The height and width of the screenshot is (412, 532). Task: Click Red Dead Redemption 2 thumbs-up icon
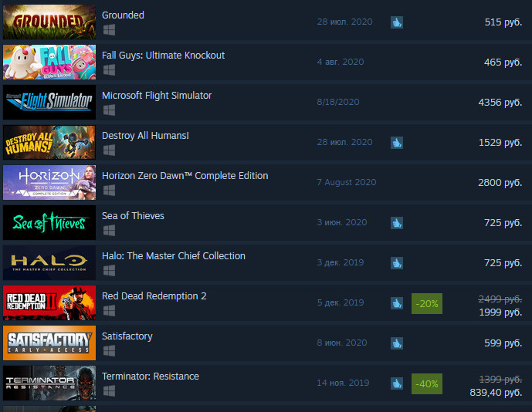(397, 303)
